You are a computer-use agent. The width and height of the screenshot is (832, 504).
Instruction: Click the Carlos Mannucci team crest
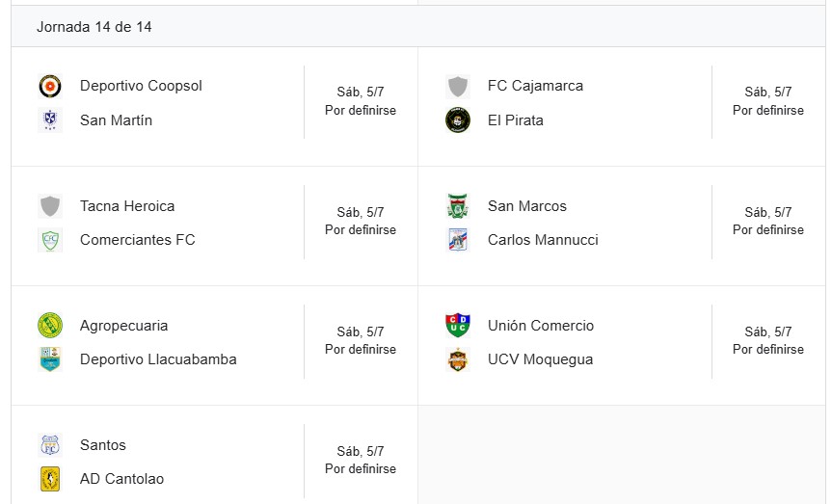tap(458, 240)
